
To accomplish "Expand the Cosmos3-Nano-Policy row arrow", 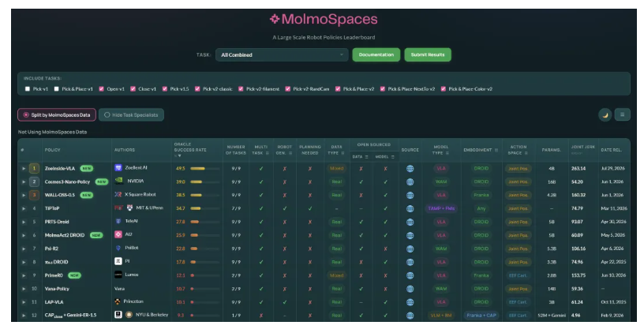I will 24,181.
